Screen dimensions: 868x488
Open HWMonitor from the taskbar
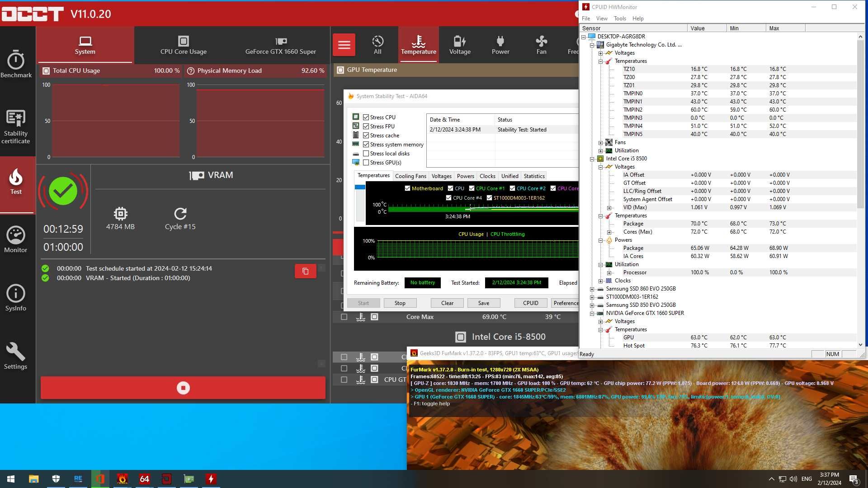coord(211,479)
